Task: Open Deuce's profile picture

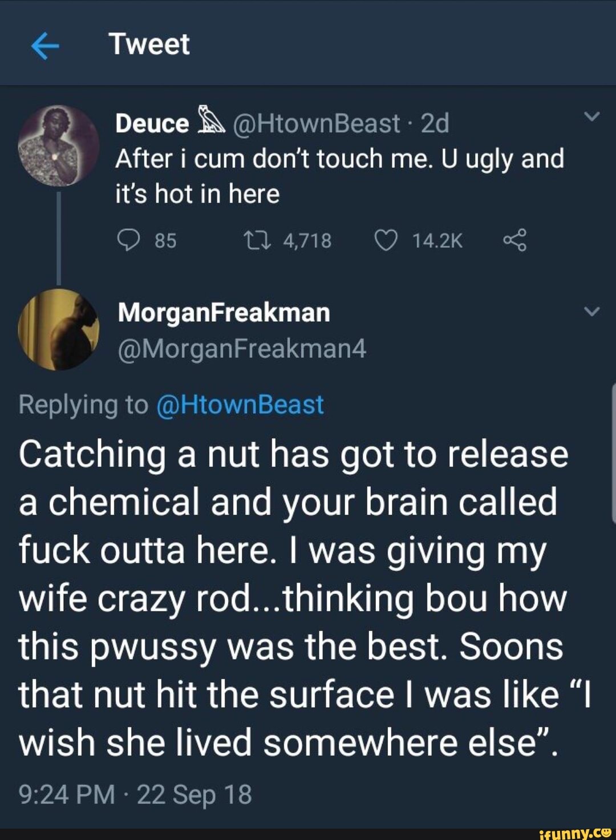Action: click(x=59, y=146)
